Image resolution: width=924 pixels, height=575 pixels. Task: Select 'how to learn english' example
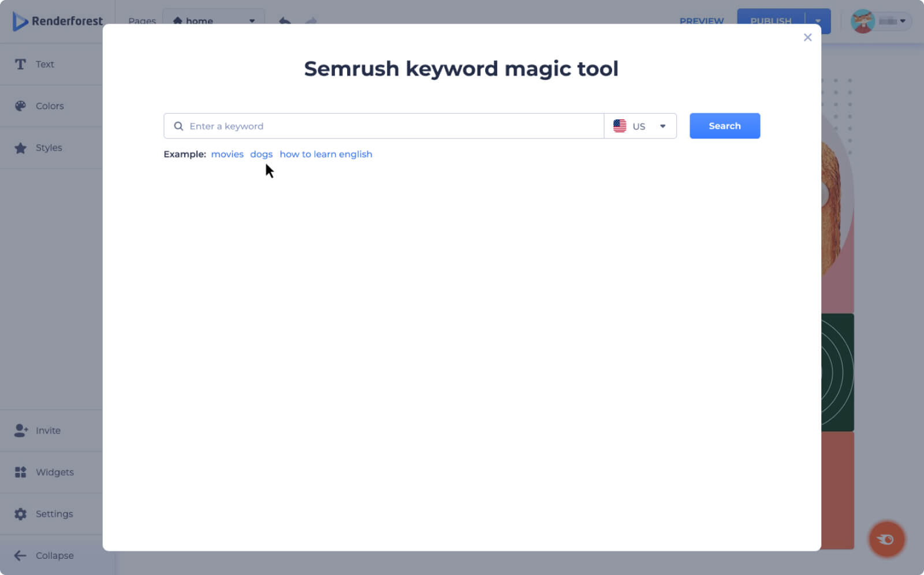pos(326,154)
